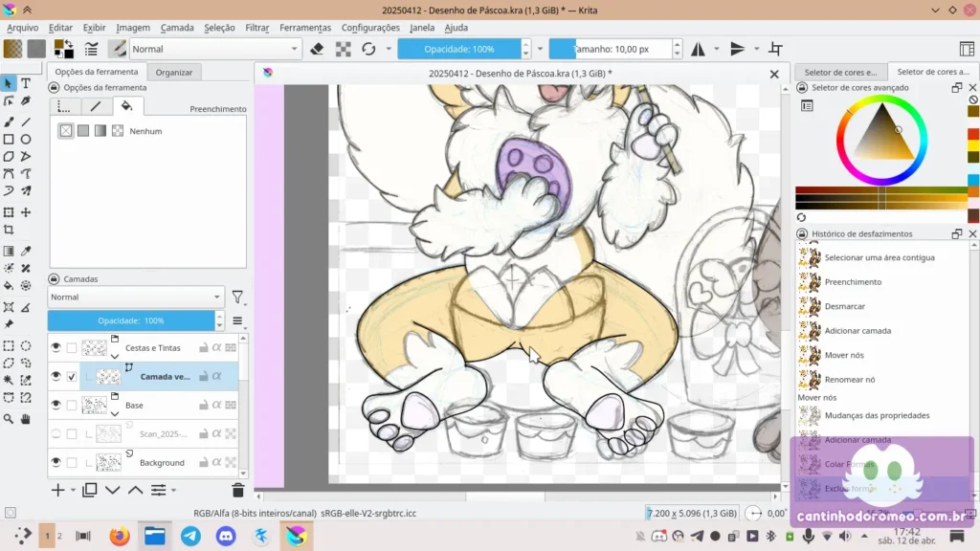Expand the Base layer group
The image size is (980, 551).
tap(115, 413)
